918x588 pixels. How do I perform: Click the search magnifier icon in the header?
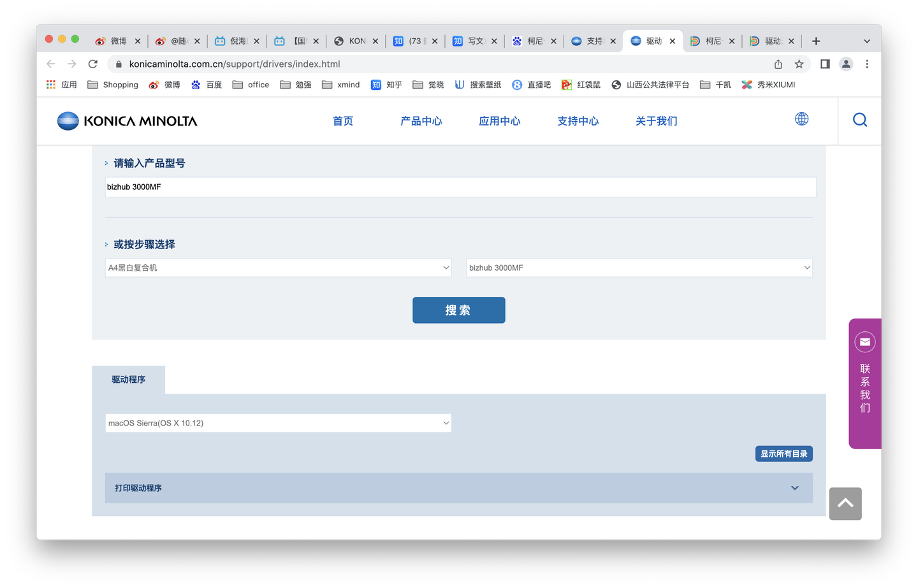[x=859, y=120]
